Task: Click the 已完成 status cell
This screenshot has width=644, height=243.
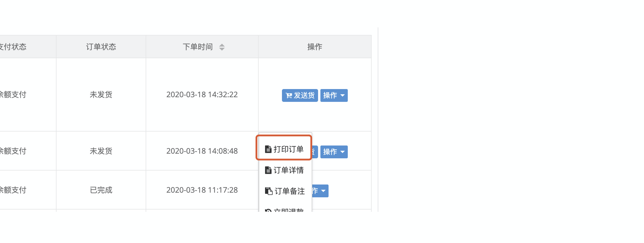Action: [x=101, y=190]
